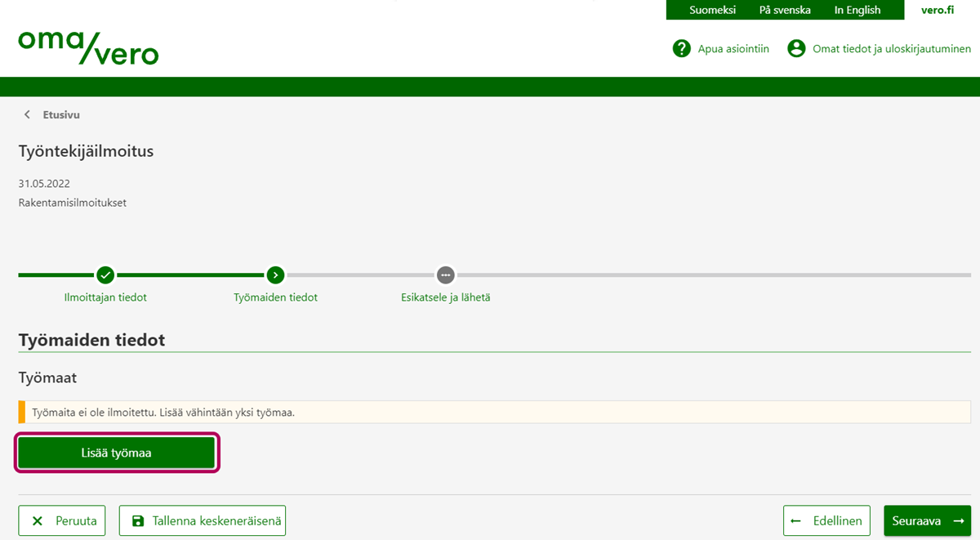Click the back chevron beside Etusivu
Screen dimensions: 980x540
tap(27, 115)
